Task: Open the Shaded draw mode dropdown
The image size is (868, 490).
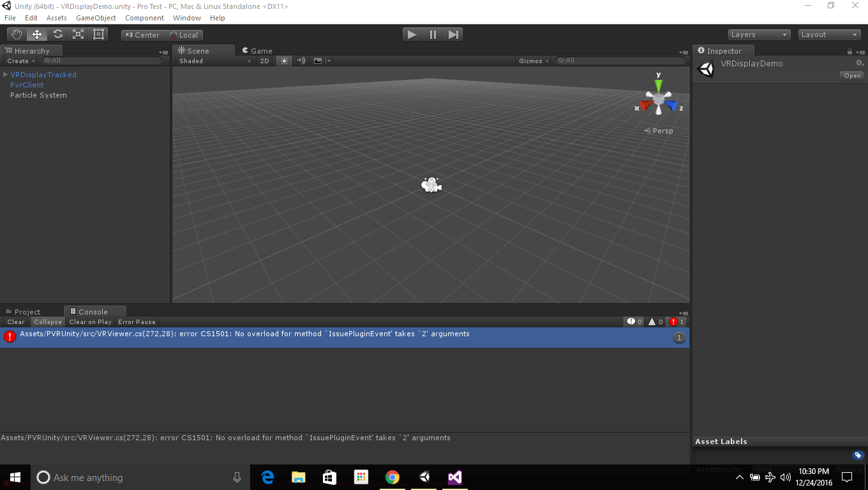Action: 215,61
